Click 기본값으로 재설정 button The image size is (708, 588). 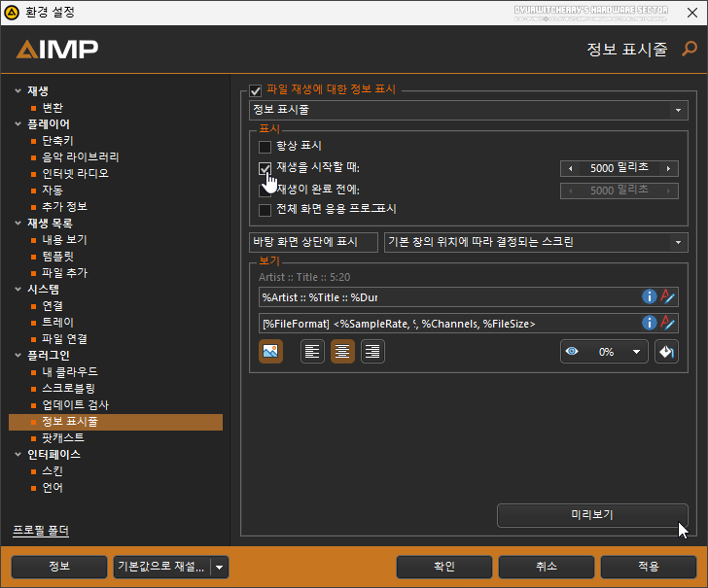click(161, 567)
